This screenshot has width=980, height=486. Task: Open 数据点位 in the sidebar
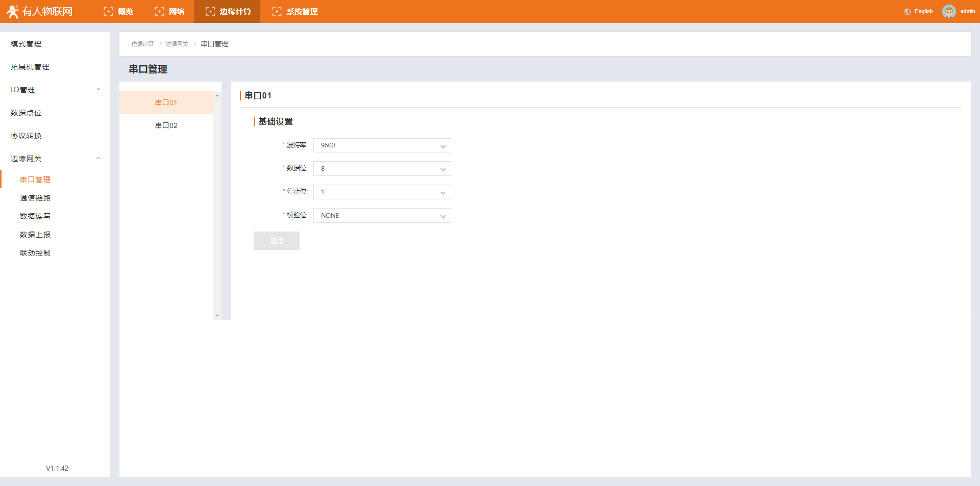[26, 113]
